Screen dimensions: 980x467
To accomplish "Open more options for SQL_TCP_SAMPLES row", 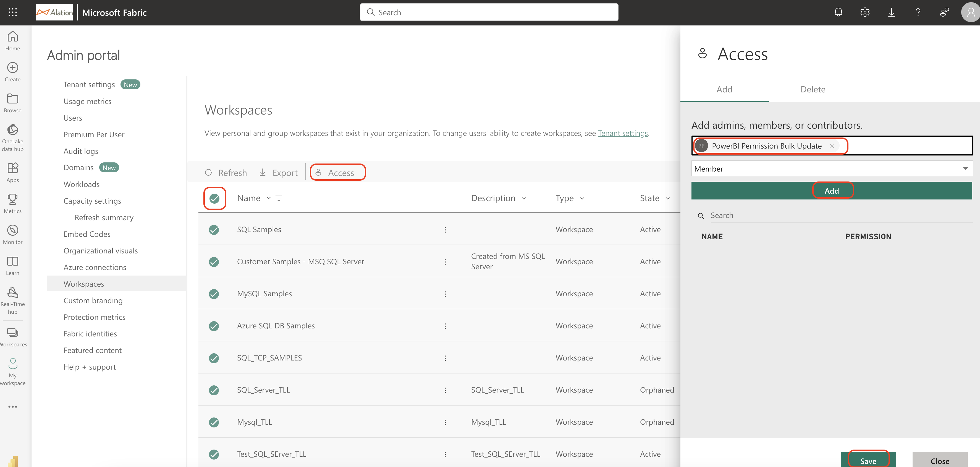I will pos(445,358).
